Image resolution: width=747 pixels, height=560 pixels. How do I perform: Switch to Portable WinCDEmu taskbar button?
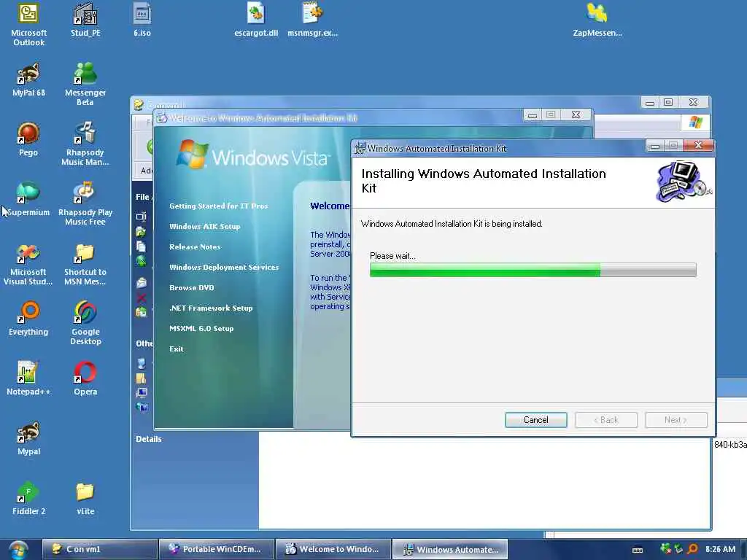coord(217,550)
